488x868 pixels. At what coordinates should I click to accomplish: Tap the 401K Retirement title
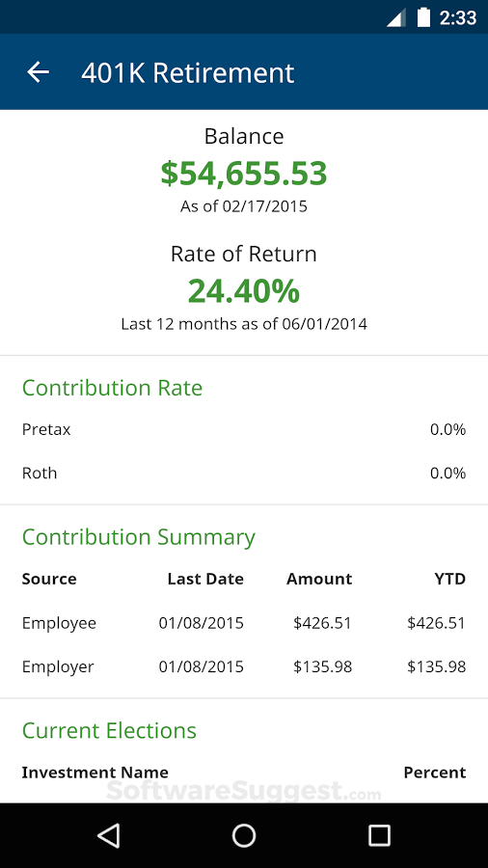click(188, 73)
